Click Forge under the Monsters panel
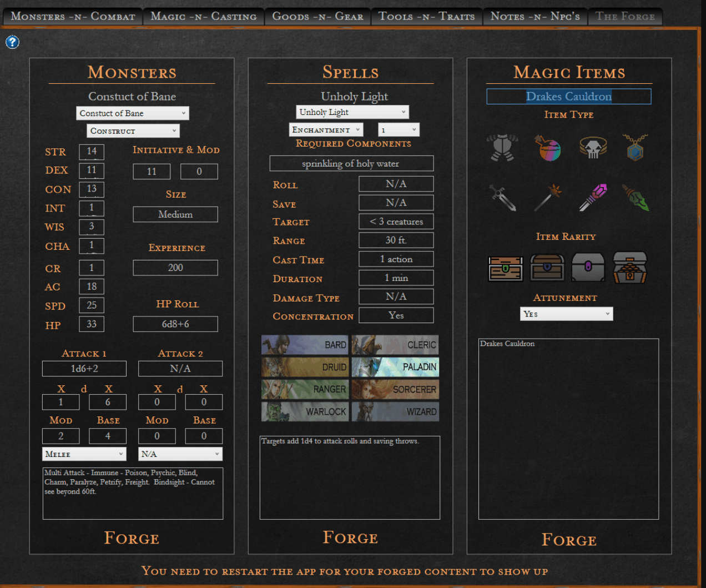 click(132, 538)
